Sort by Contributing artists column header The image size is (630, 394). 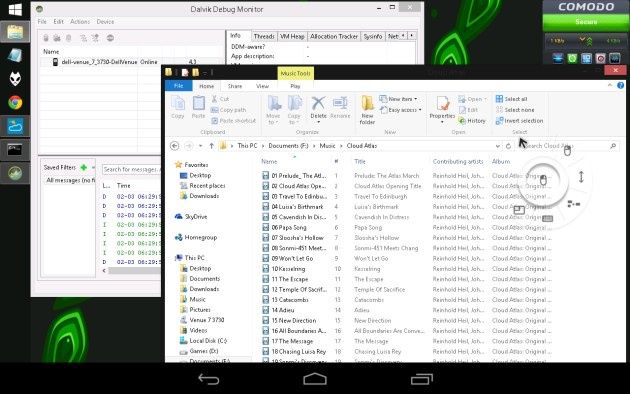click(x=458, y=161)
